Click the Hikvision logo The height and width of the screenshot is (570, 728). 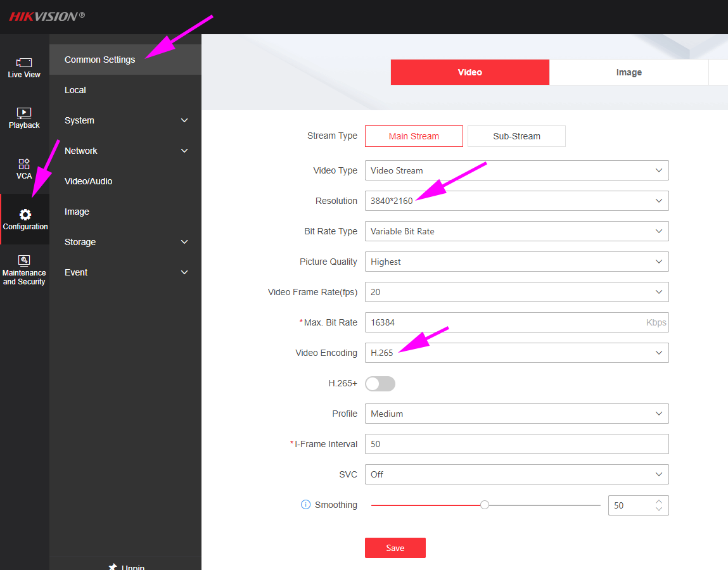coord(47,16)
